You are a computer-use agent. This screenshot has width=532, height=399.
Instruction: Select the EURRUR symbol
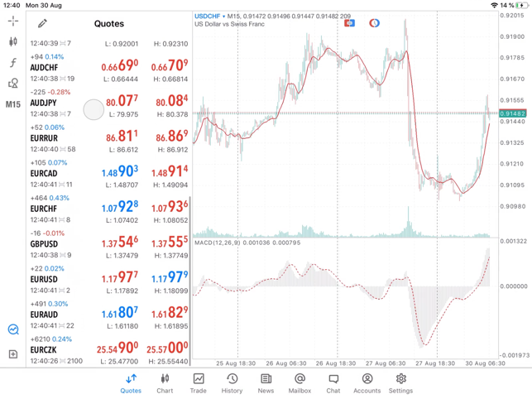[44, 138]
